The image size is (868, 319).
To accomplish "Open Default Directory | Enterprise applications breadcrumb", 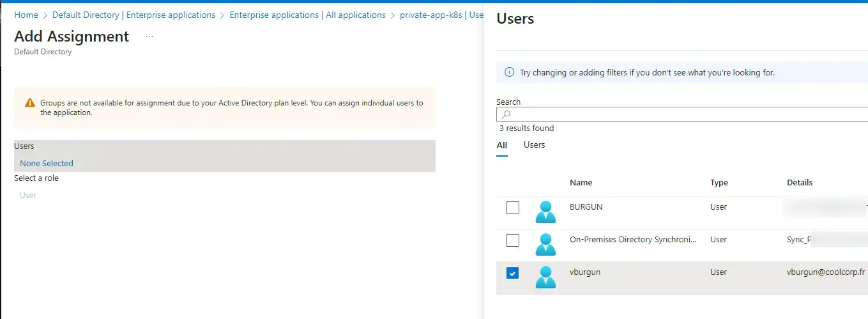I will [x=133, y=15].
